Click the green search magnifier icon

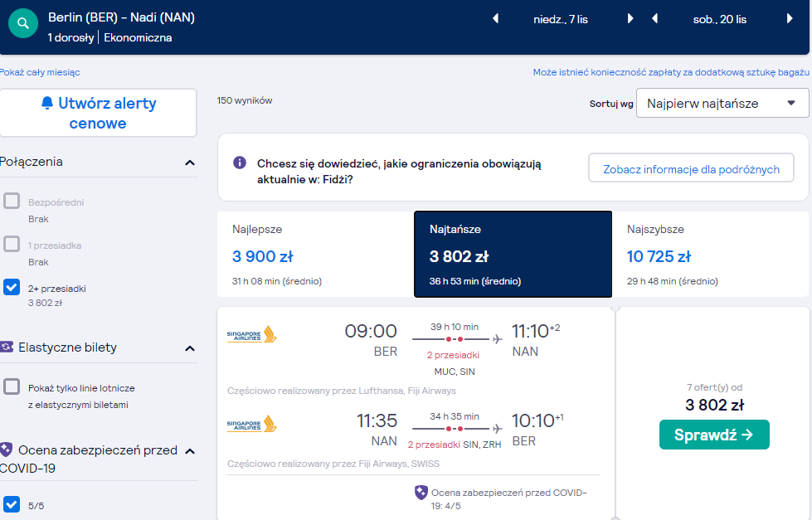click(x=22, y=23)
